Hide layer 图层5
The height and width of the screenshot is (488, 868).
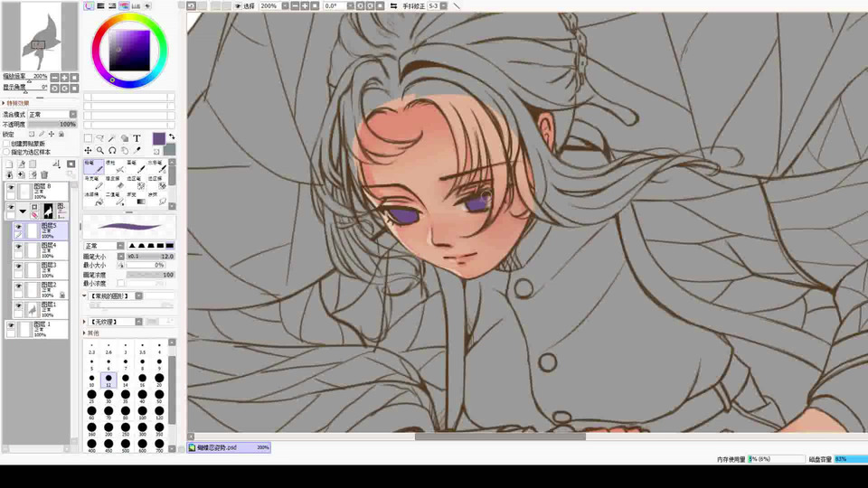click(x=18, y=227)
